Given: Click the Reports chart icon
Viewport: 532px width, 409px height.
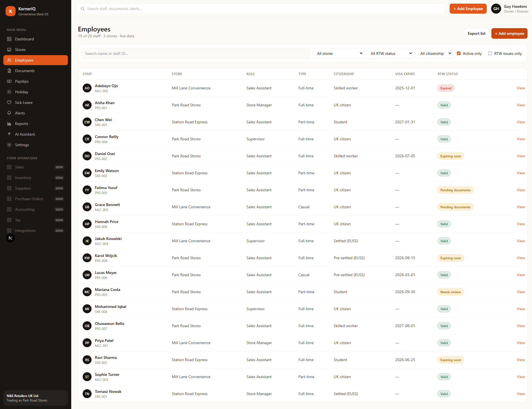Looking at the screenshot, I should [x=9, y=124].
